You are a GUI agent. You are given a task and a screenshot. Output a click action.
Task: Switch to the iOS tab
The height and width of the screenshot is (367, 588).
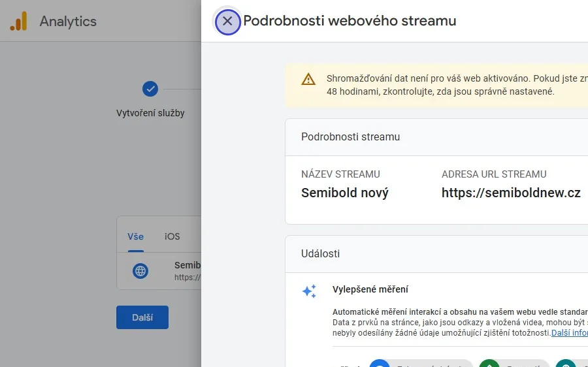(x=172, y=236)
